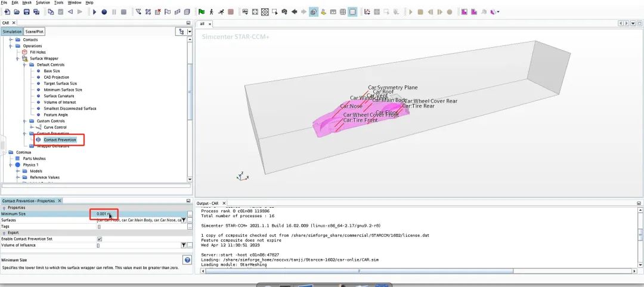Click the green Initialize Solution flag
Viewport: 644px width, 287px height.
click(x=202, y=12)
